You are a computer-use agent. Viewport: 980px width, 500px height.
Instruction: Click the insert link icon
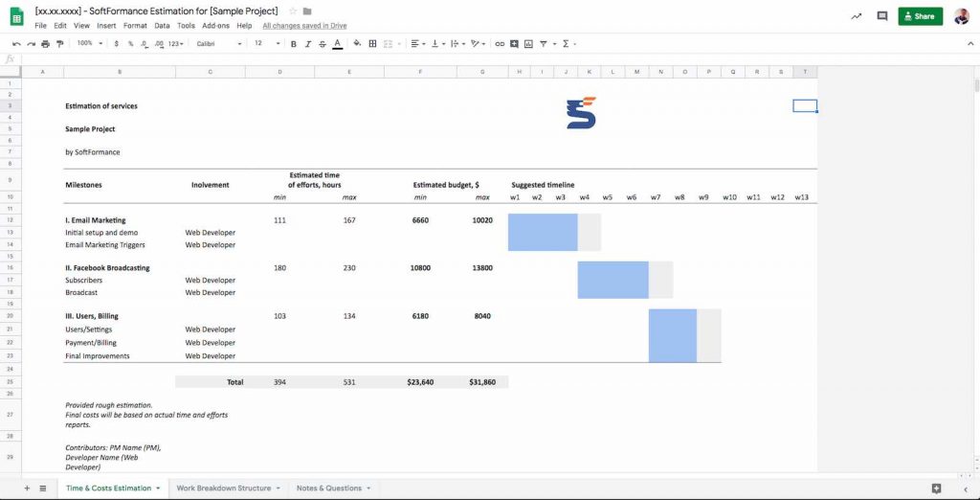(x=500, y=44)
